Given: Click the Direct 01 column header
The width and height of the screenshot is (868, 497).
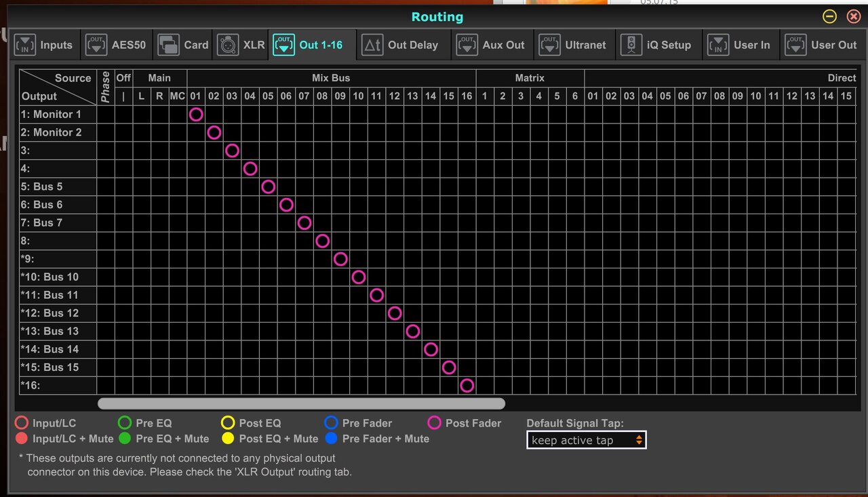Looking at the screenshot, I should pos(593,96).
